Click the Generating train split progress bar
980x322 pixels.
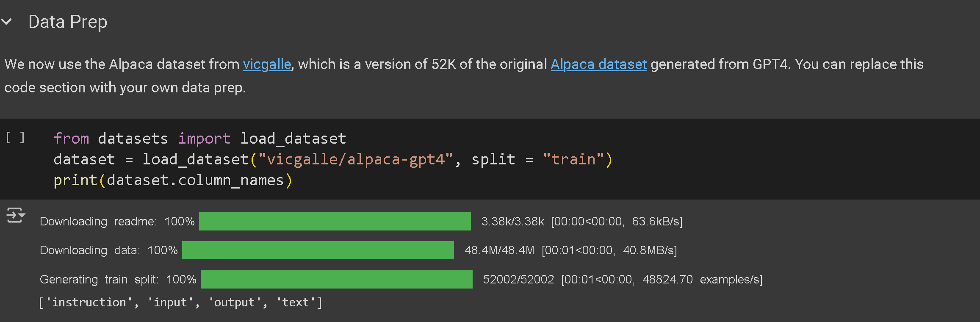tap(336, 279)
